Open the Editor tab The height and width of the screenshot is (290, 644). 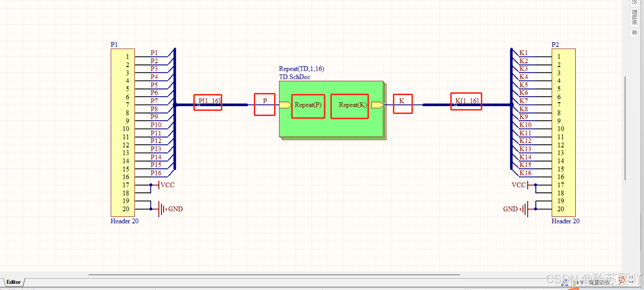click(x=13, y=282)
